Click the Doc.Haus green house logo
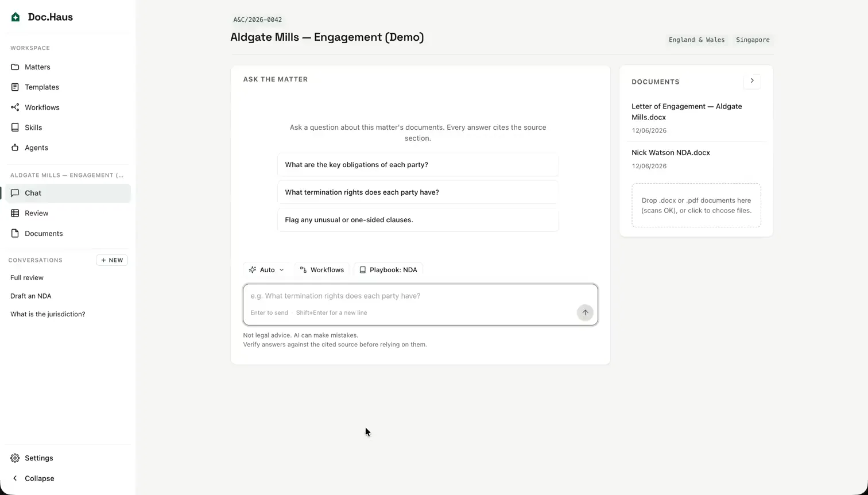The width and height of the screenshot is (868, 495). pyautogui.click(x=15, y=17)
